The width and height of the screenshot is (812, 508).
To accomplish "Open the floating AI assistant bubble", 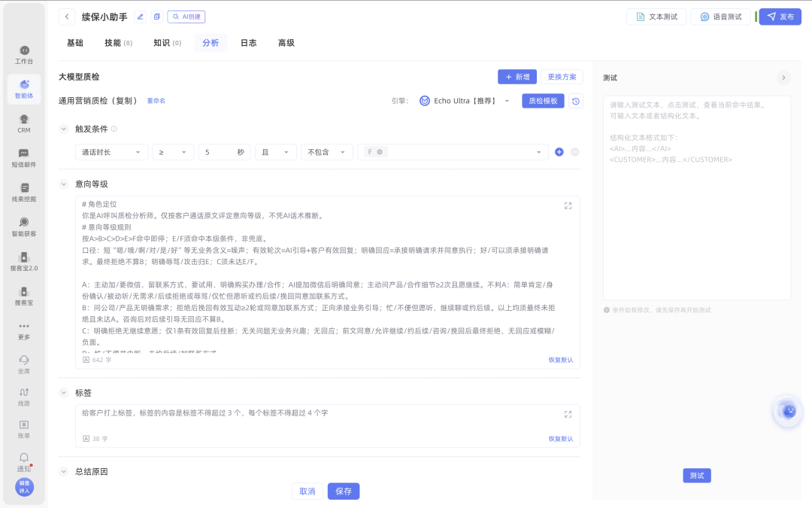I will pyautogui.click(x=788, y=412).
